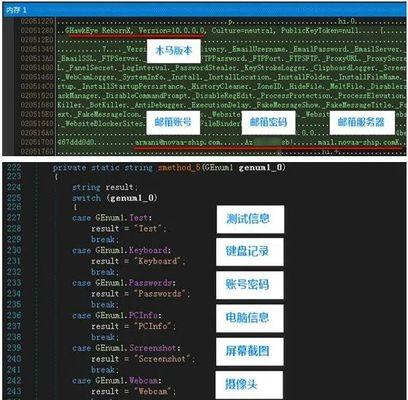Screen dimensions: 408x400
Task: Click the _InstallLocation string
Action: coord(239,77)
